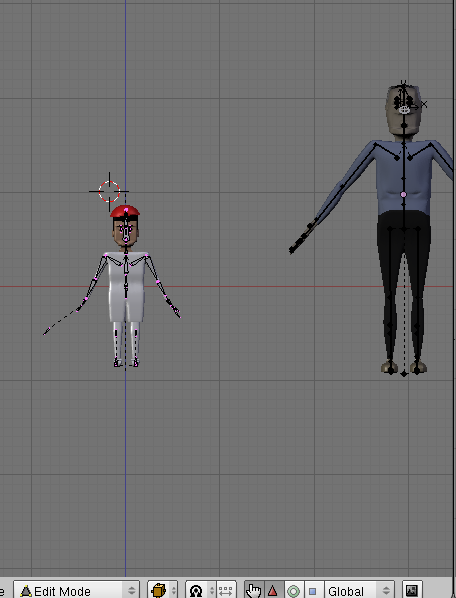Select the tall character's black trousers

[404, 286]
